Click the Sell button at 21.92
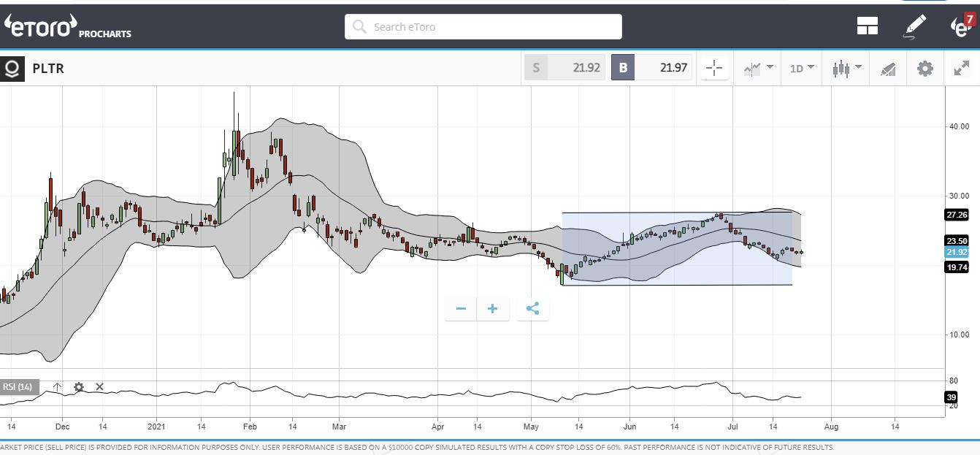Screen dimensions: 980x455 pyautogui.click(x=564, y=68)
